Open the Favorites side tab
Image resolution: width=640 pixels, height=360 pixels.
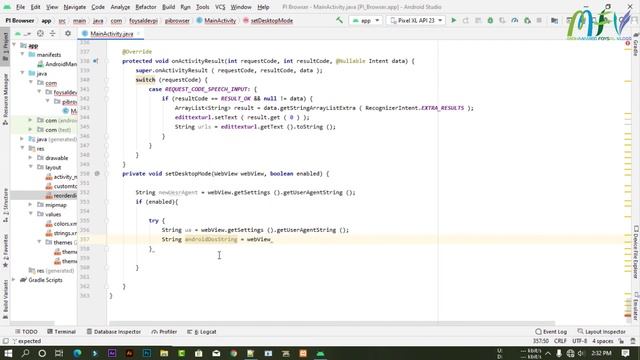tap(5, 251)
